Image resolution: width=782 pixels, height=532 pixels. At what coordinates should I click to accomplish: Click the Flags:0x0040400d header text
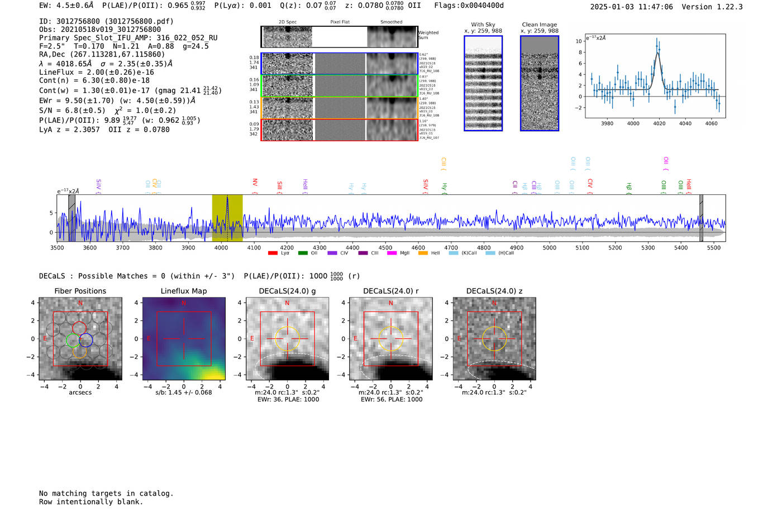click(469, 6)
